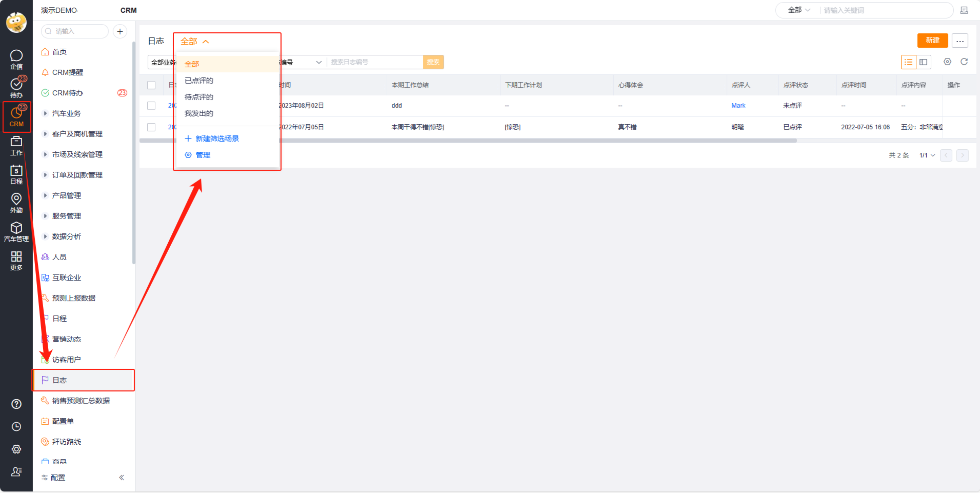Click the orange 新建 button

932,40
